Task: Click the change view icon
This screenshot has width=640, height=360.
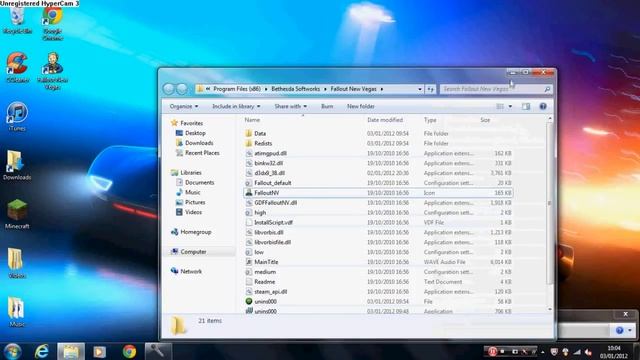Action: [x=500, y=107]
